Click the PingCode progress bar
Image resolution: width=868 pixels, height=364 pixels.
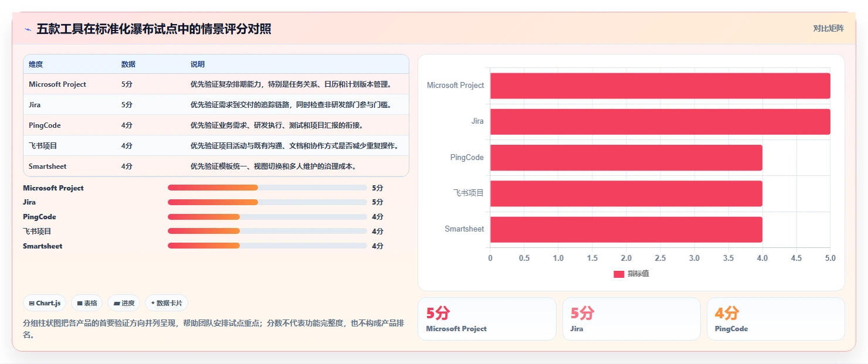267,217
